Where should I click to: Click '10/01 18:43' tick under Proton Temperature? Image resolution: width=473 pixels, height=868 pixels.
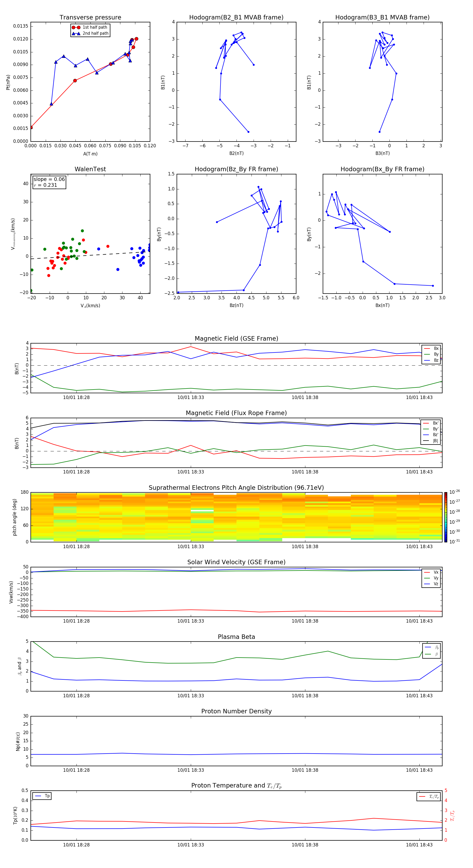419,845
